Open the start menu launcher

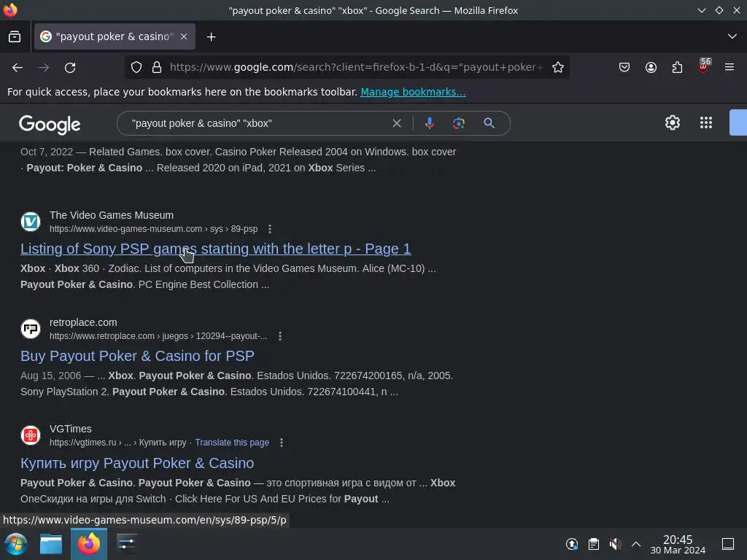pos(16,544)
